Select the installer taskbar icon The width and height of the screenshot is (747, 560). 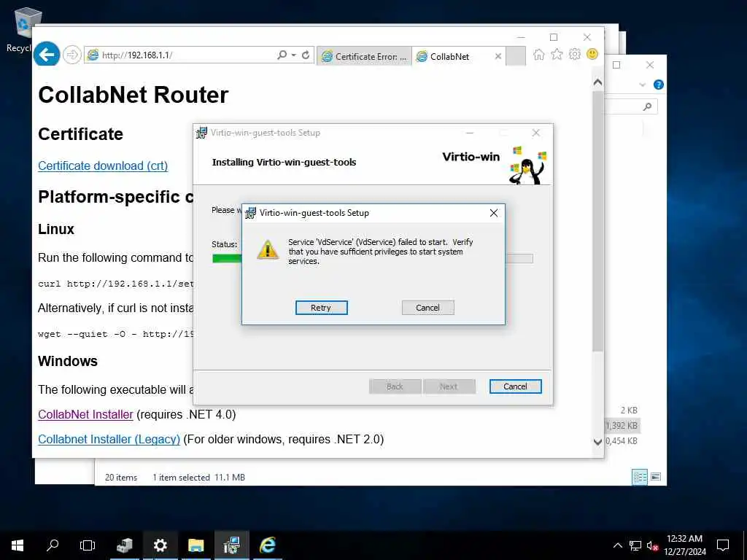[231, 545]
